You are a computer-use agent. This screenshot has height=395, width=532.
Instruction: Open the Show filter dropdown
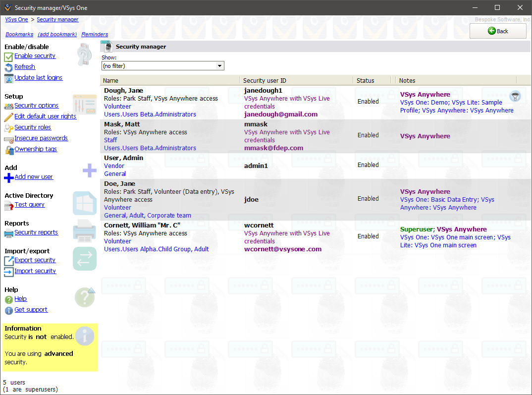click(219, 66)
